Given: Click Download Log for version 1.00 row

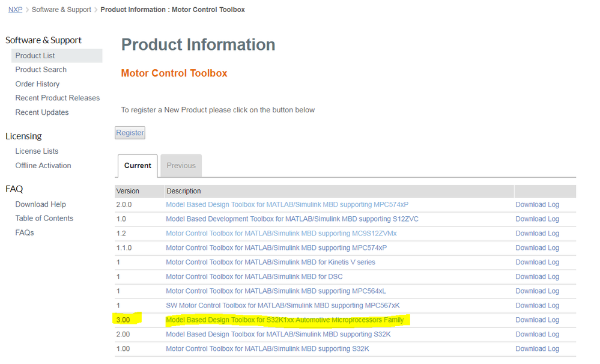Looking at the screenshot, I should 538,349.
